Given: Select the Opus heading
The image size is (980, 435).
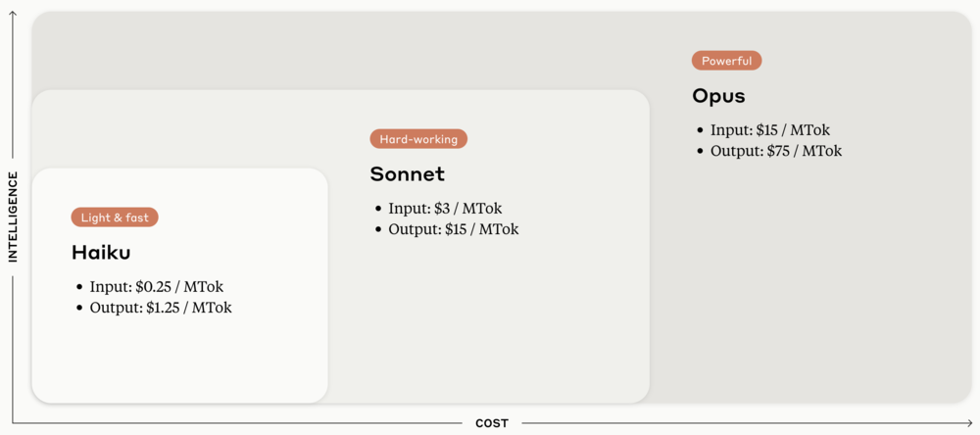Looking at the screenshot, I should 718,96.
